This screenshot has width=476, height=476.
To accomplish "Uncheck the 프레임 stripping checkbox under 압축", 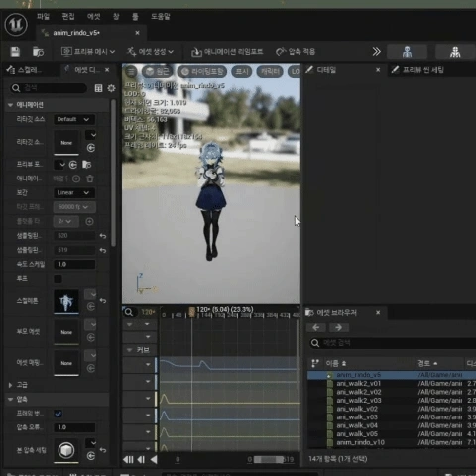I will [58, 414].
